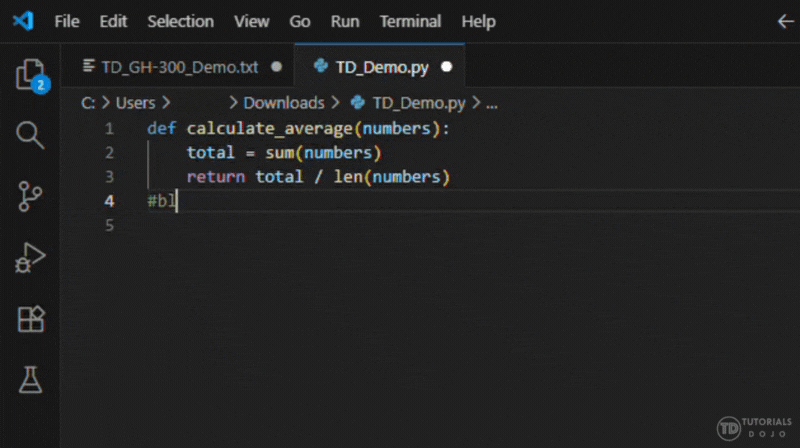
Task: Click line number 5 in gutter
Action: 110,225
